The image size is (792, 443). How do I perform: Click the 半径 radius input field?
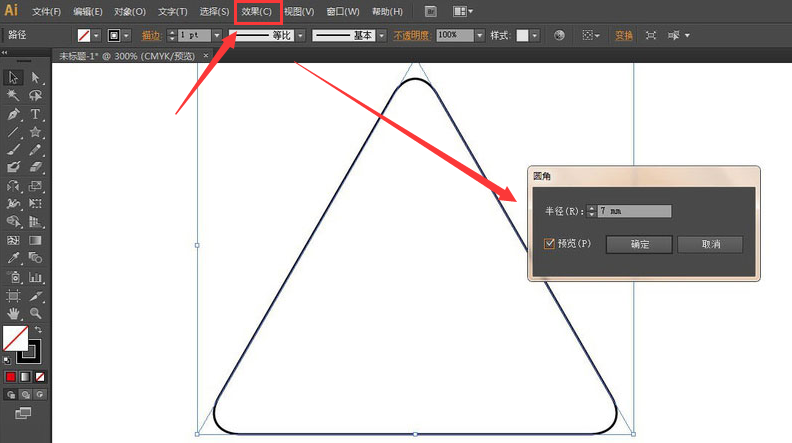click(x=635, y=211)
